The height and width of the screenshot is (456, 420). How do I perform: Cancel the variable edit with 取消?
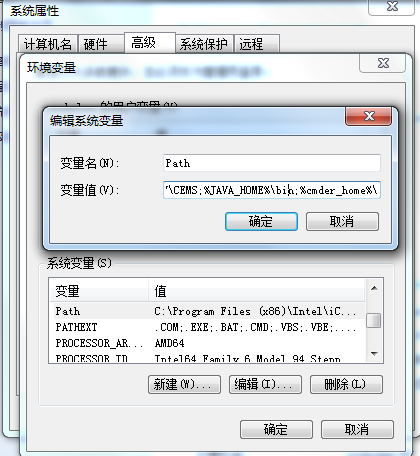342,221
